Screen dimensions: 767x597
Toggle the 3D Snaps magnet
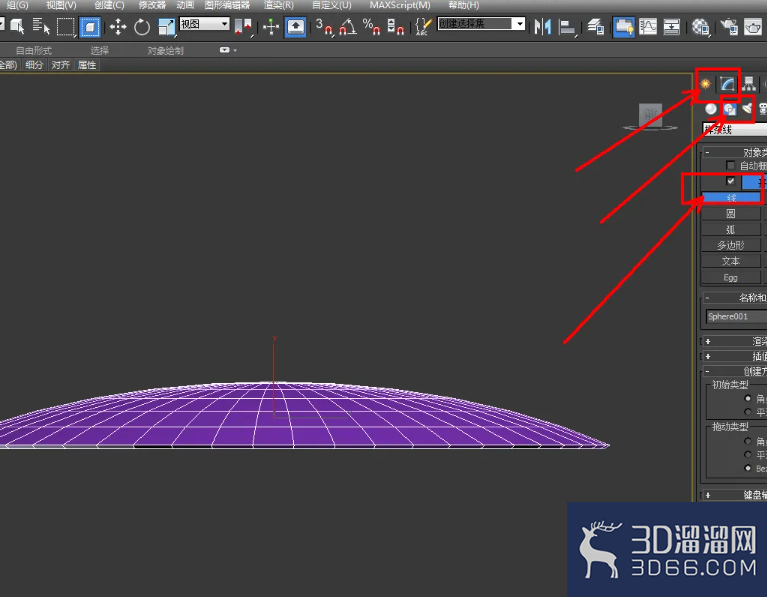point(324,26)
